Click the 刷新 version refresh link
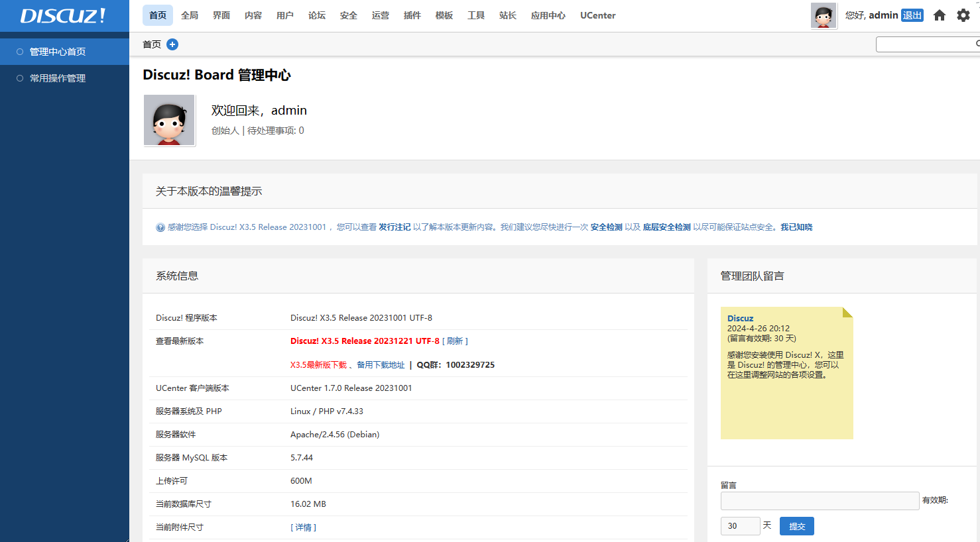Viewport: 980px width, 542px height. pyautogui.click(x=455, y=341)
